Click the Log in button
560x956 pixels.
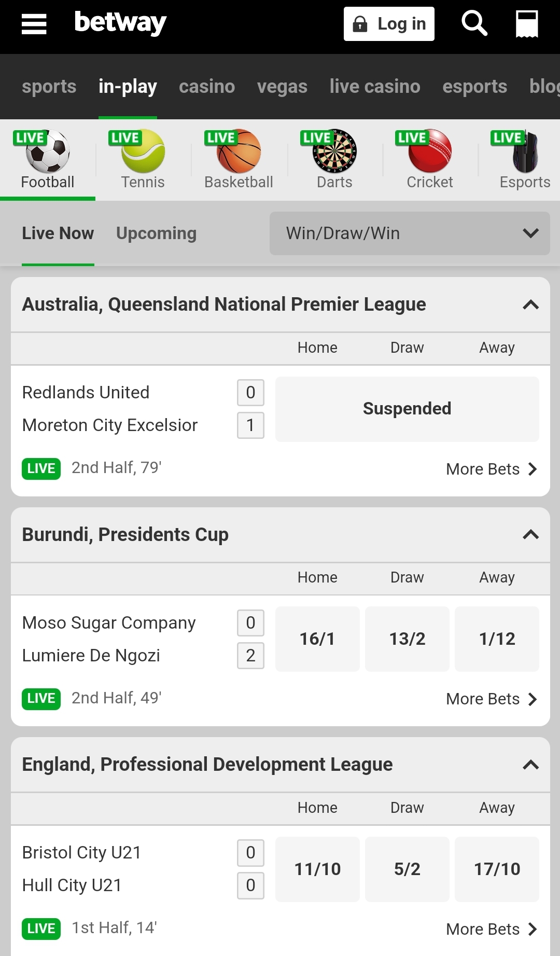389,23
